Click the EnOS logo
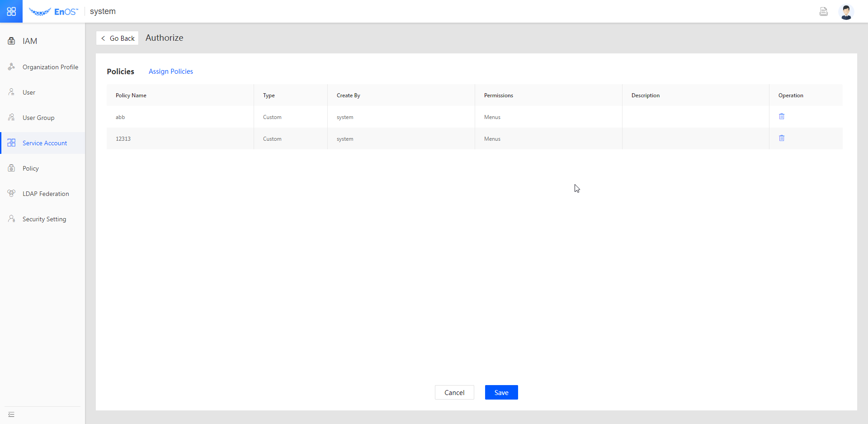Viewport: 868px width, 424px height. 53,12
